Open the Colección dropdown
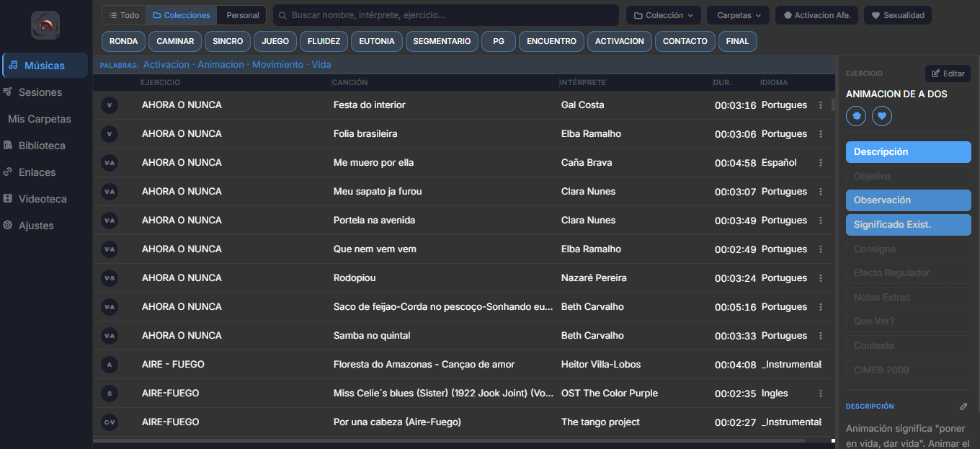 (664, 15)
